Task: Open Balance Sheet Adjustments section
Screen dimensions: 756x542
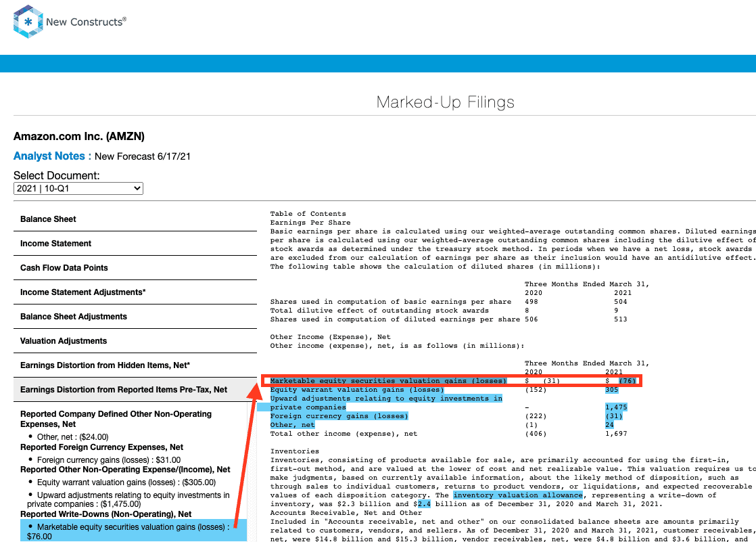Action: [x=135, y=317]
